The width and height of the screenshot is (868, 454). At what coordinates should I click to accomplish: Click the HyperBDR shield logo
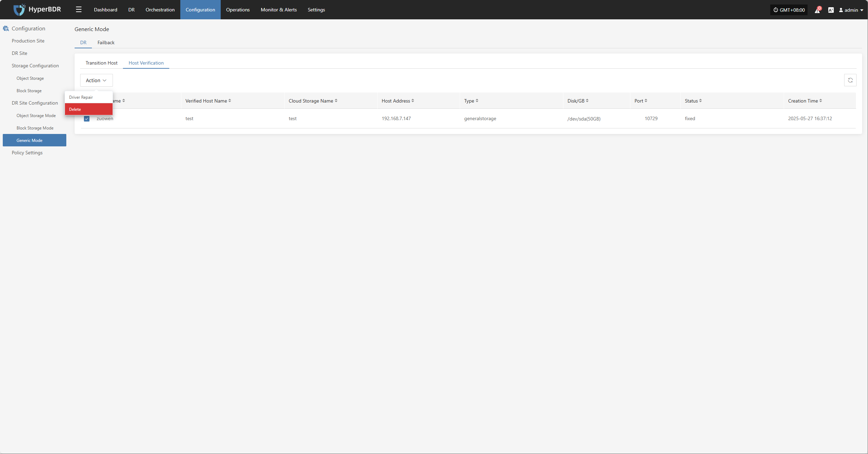pyautogui.click(x=19, y=10)
